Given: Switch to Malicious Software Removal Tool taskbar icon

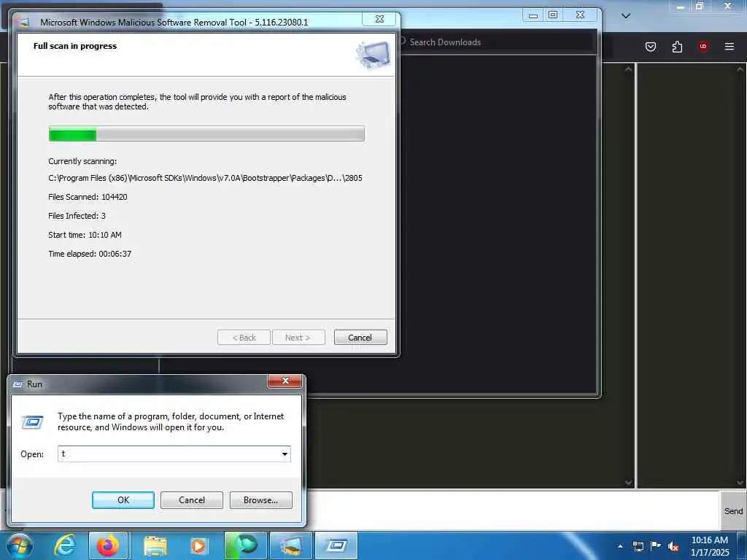Looking at the screenshot, I should [x=291, y=545].
